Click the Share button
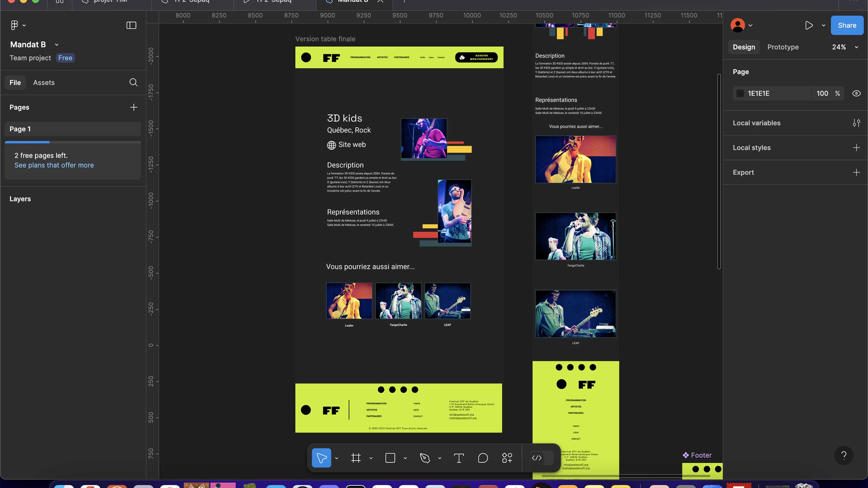Viewport: 868px width, 488px height. [x=847, y=25]
